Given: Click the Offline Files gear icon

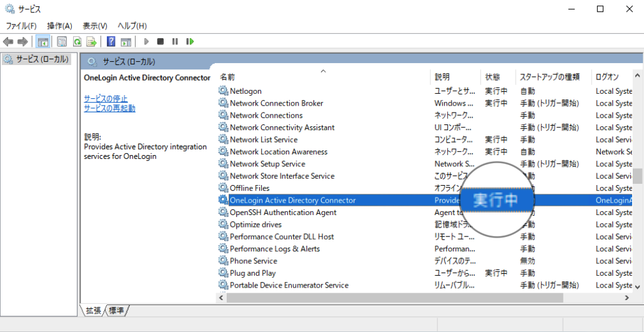Looking at the screenshot, I should (x=223, y=188).
